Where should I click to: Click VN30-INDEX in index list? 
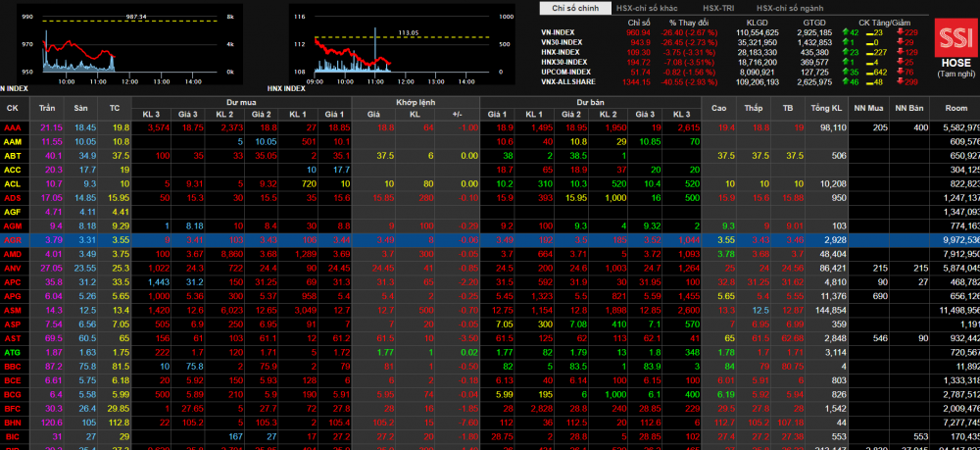(x=564, y=42)
